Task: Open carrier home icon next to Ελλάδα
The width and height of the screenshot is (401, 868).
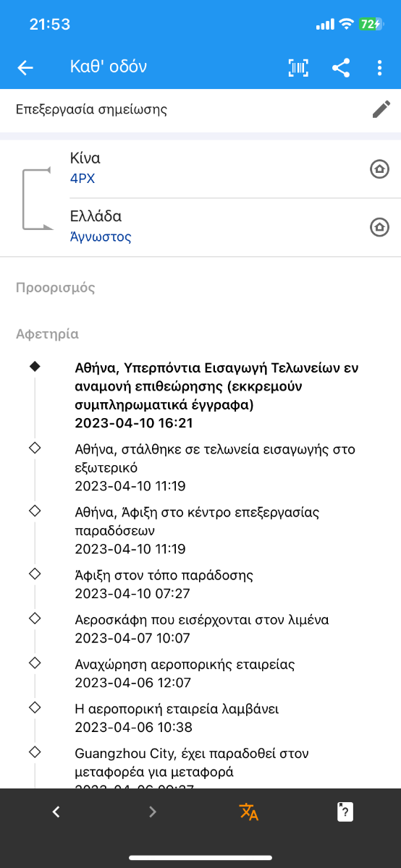Action: [x=379, y=227]
